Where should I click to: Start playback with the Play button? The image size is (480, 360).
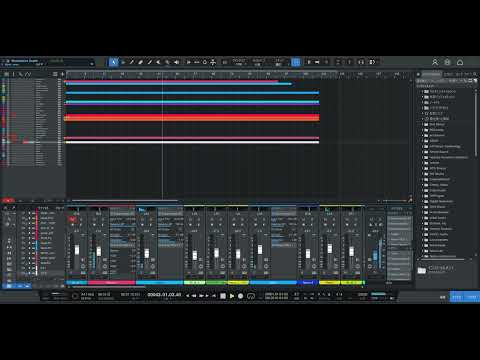coord(232,296)
